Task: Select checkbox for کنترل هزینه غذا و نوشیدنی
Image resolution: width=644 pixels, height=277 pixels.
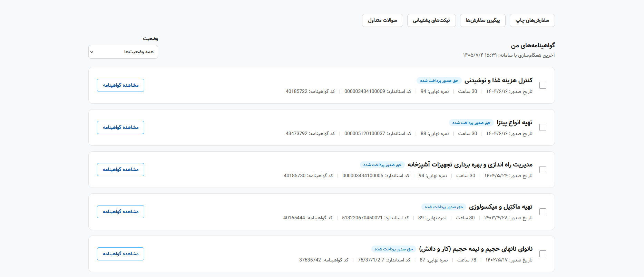Action: [543, 85]
